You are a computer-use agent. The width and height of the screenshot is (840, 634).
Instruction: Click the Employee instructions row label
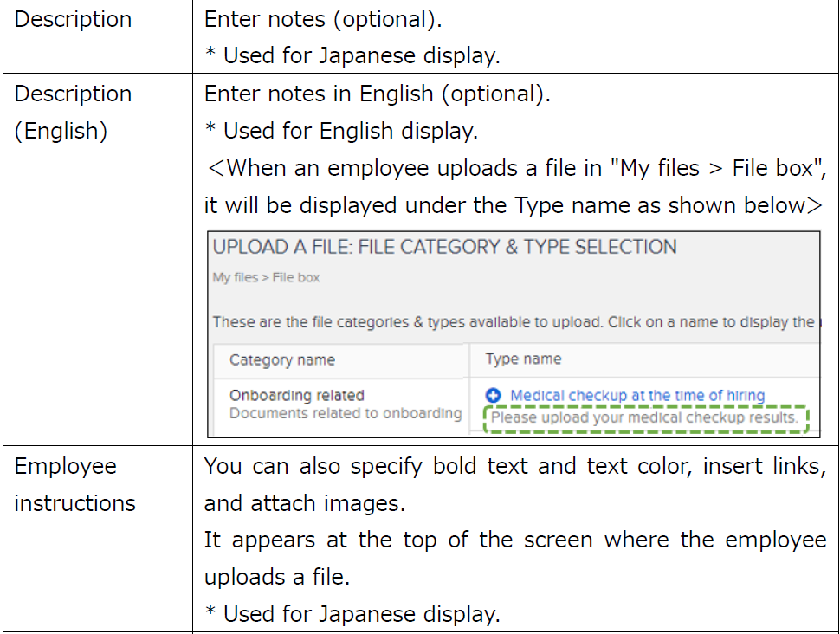(74, 484)
